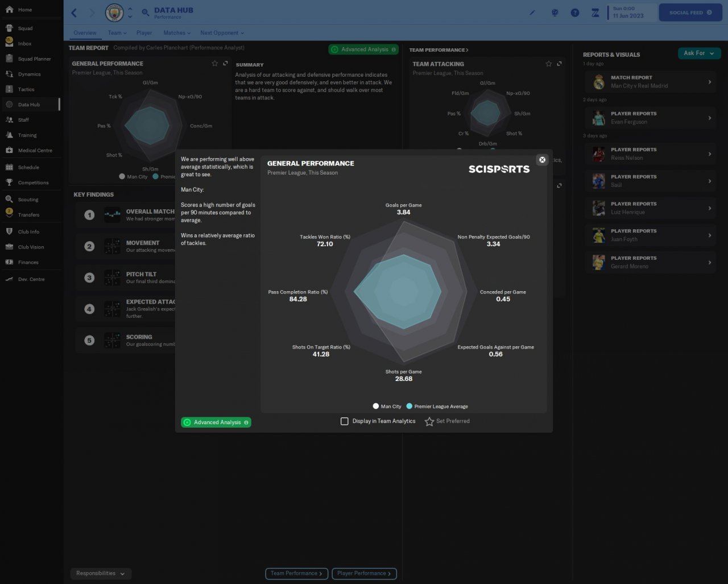Screen dimensions: 728x584
Task: Go to the Scouting screen
Action: coord(28,200)
